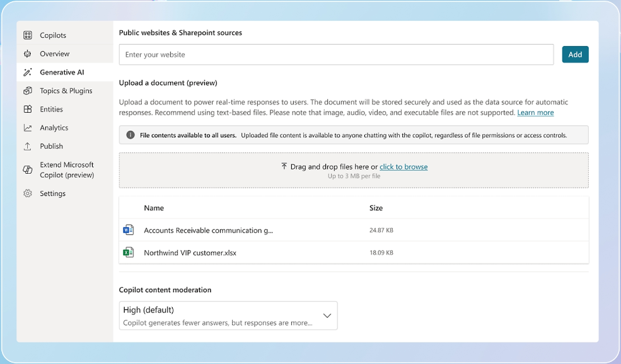Open Settings via gear icon
The image size is (621, 364).
27,193
